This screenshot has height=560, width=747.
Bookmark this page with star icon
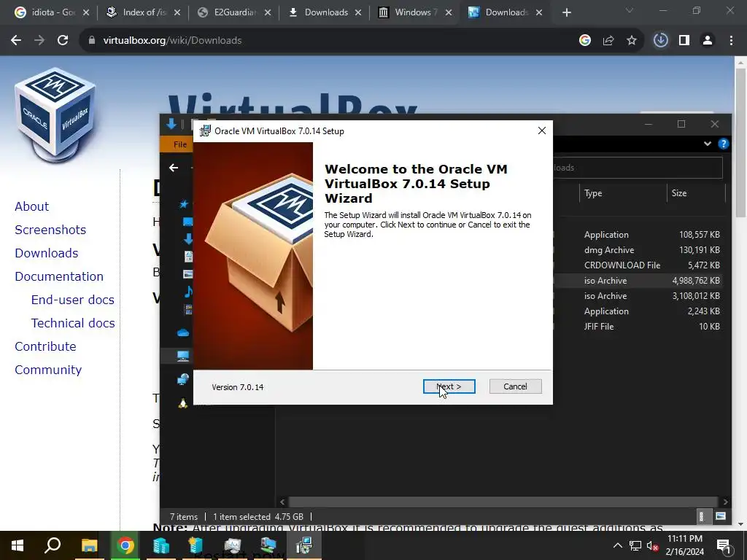pyautogui.click(x=632, y=41)
